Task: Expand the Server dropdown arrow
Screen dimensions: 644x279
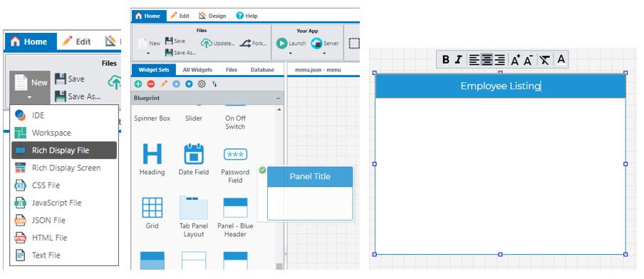Action: [324, 53]
